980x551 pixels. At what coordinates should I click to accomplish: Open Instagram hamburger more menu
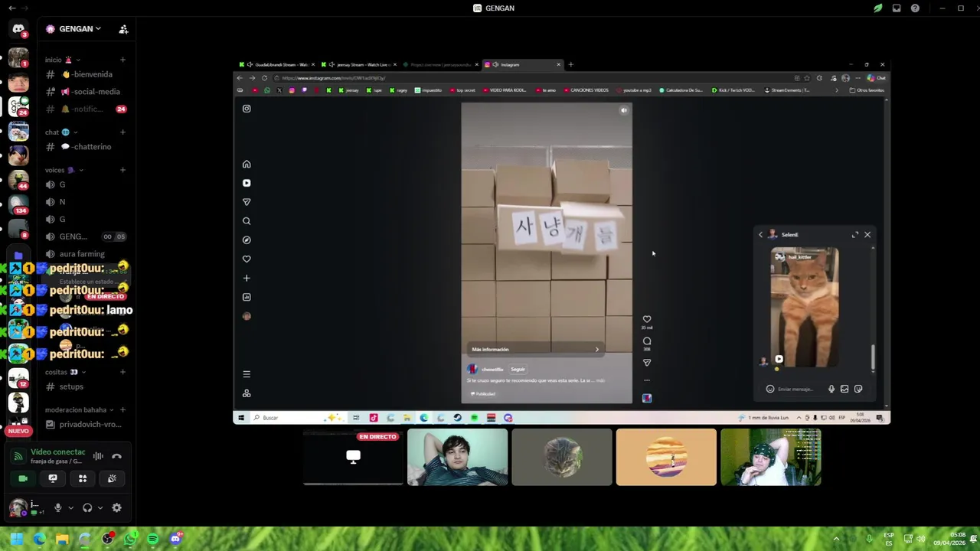(247, 374)
